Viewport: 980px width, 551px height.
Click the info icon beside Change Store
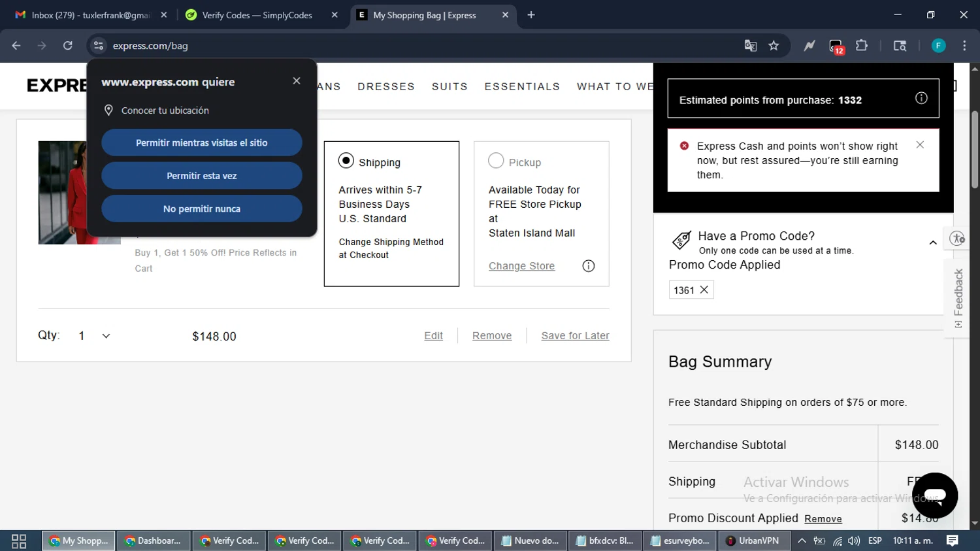[x=589, y=266]
